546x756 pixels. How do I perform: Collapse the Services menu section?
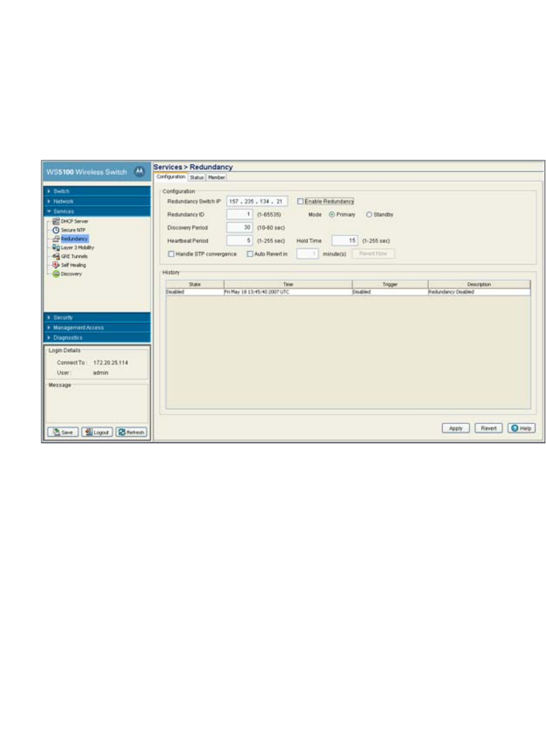tap(97, 211)
